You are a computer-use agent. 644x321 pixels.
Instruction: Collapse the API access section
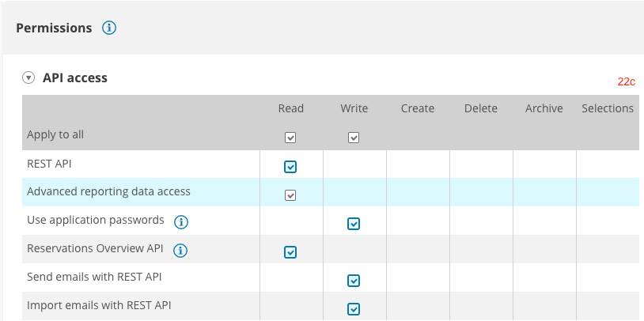pyautogui.click(x=29, y=78)
